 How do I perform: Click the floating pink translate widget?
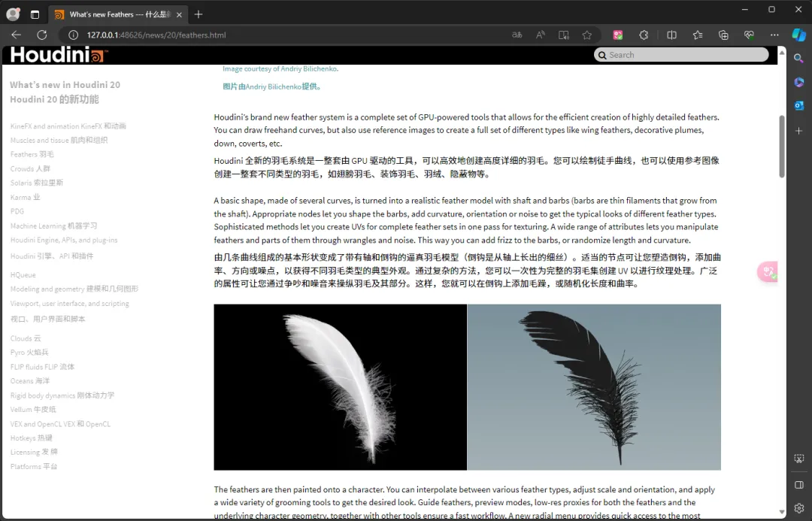coord(768,271)
